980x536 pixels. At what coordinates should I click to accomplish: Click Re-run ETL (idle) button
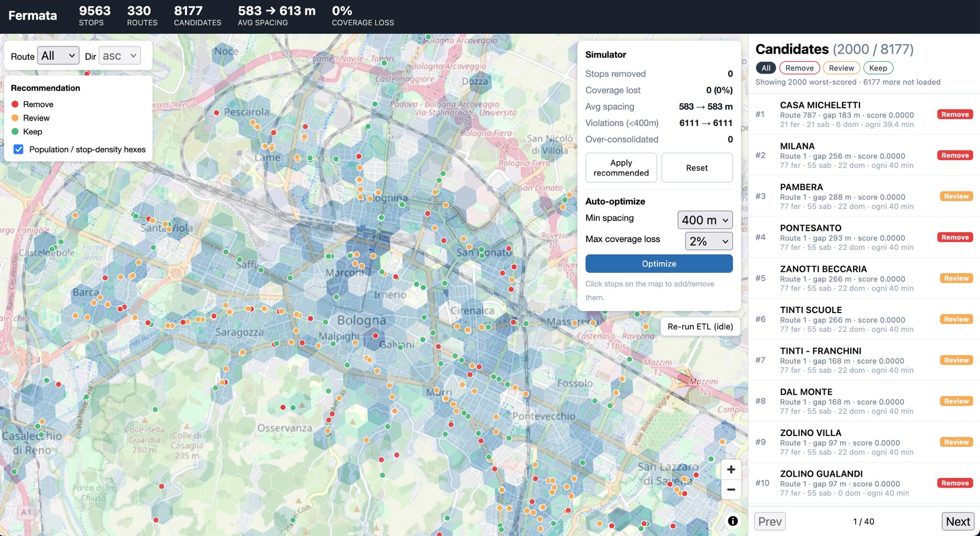tap(700, 326)
